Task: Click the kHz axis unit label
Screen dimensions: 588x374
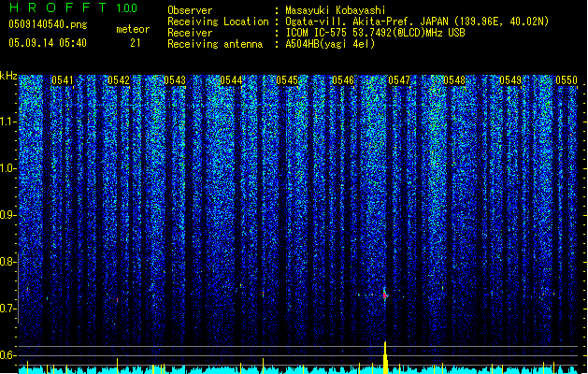Action: pos(8,76)
